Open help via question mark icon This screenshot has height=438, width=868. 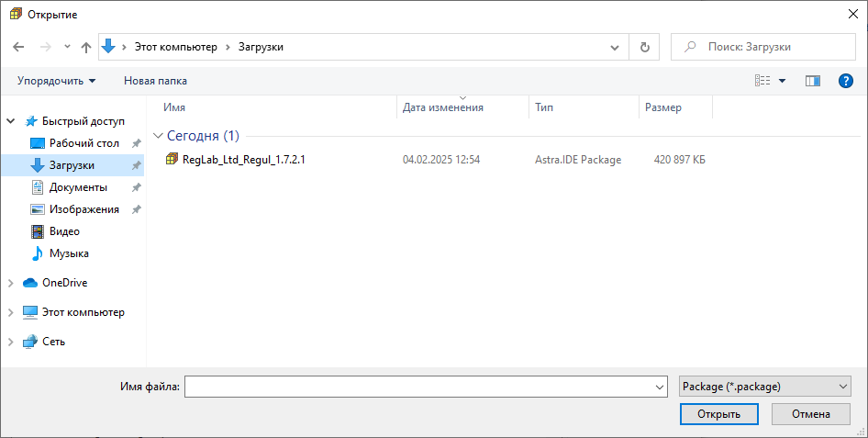(x=846, y=81)
